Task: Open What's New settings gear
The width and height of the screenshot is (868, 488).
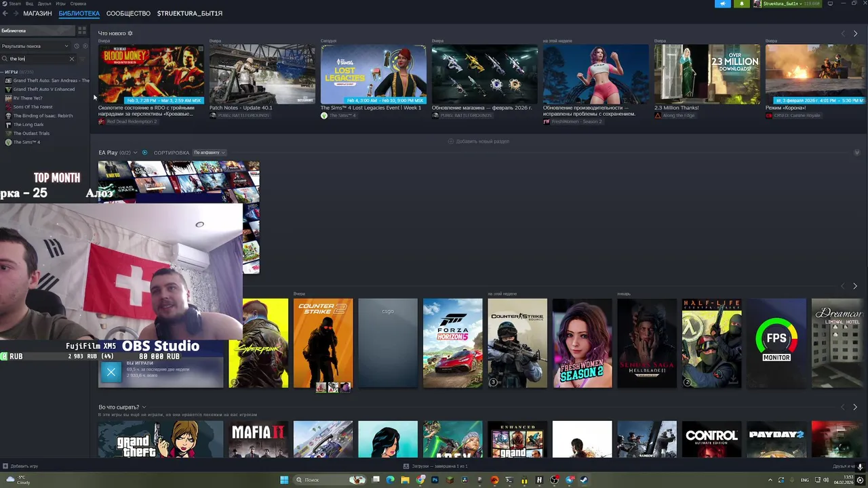Action: [130, 33]
